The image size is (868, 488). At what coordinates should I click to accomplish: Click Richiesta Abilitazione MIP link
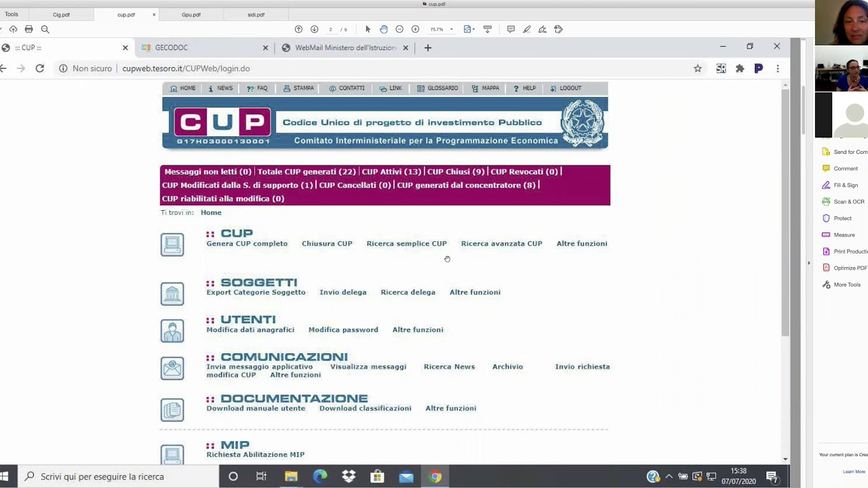pos(256,455)
